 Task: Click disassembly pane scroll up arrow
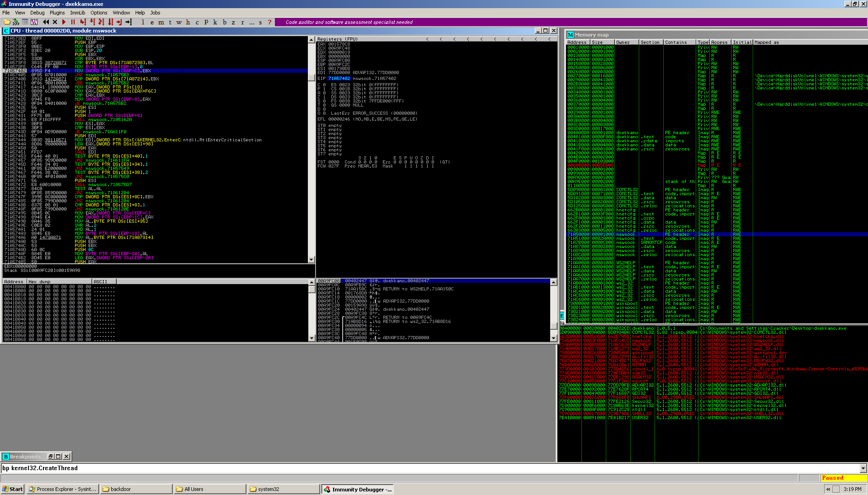point(311,40)
